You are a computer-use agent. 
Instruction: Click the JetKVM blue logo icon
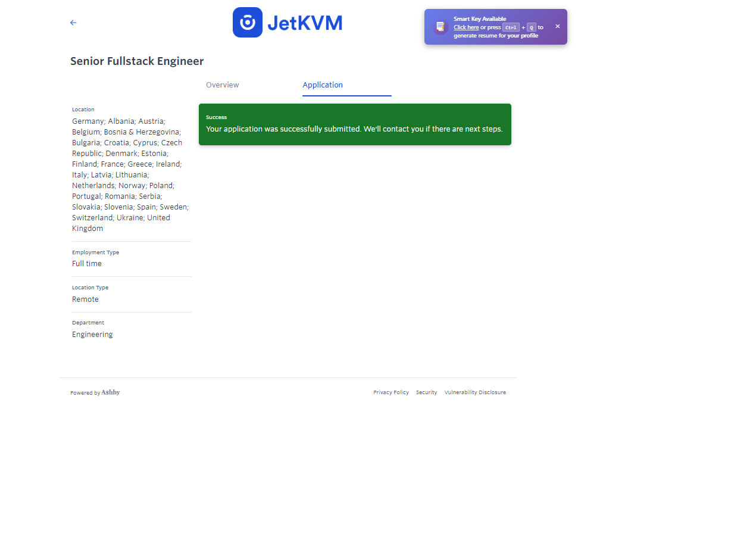248,23
